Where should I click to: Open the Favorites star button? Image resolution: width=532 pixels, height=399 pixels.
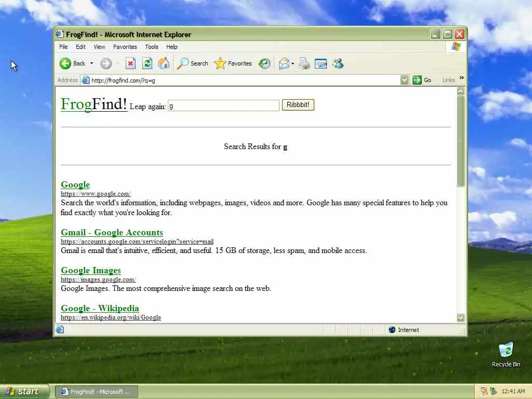tap(233, 63)
